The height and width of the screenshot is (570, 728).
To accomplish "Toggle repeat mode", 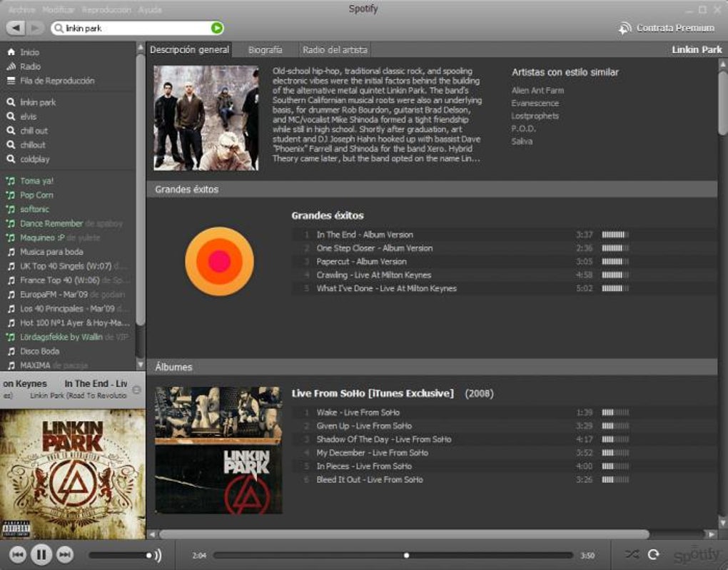I will coord(654,554).
